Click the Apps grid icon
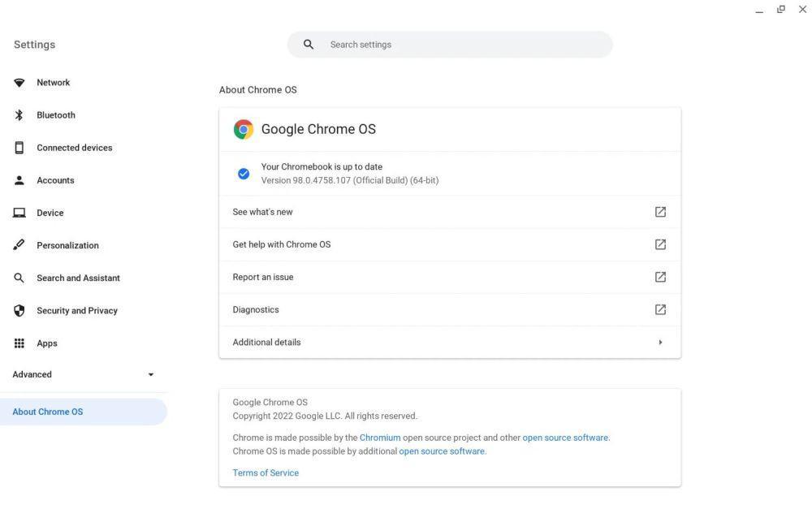The image size is (812, 509). [19, 343]
